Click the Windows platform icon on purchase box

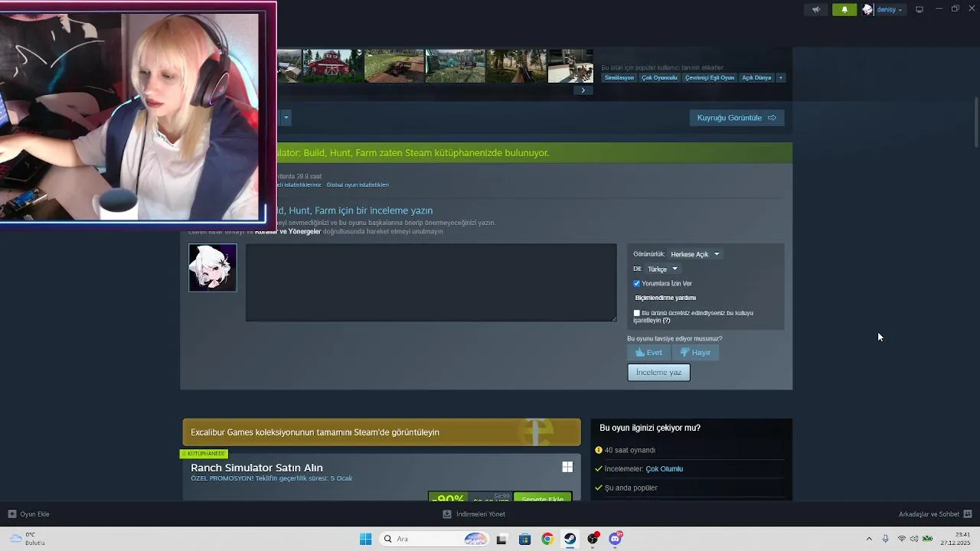(x=567, y=467)
